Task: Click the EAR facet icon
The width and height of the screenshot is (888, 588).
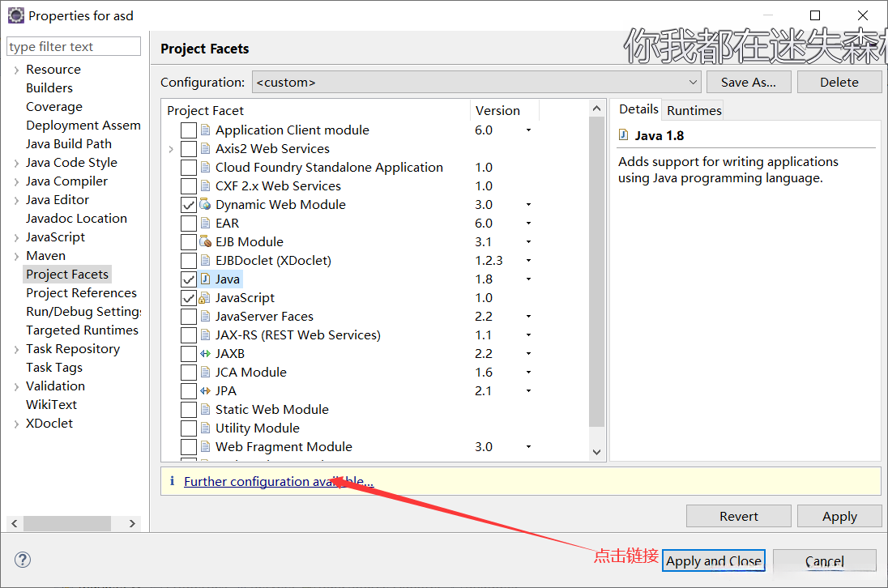Action: coord(205,223)
